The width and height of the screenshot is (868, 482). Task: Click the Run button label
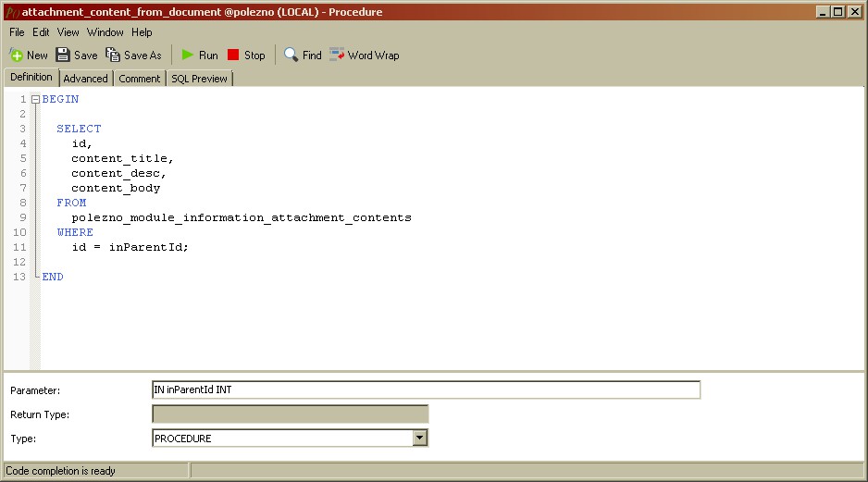208,56
